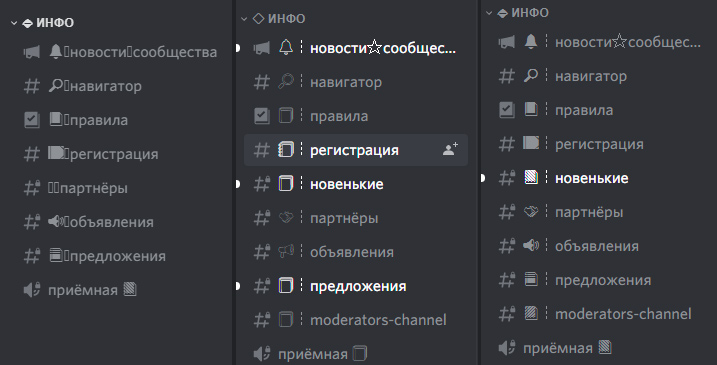
Task: Click the checkbox rules icon beside правила in the rightmost list
Action: (x=506, y=110)
